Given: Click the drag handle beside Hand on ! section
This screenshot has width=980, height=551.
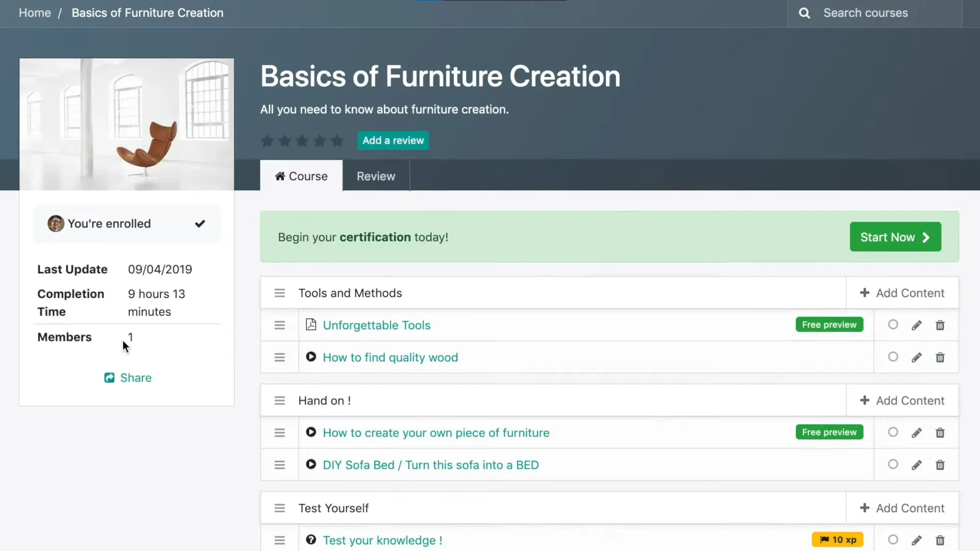Looking at the screenshot, I should 280,401.
